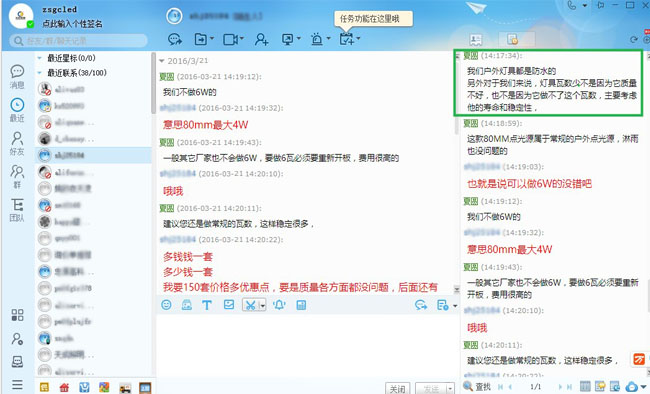The image size is (650, 394).
Task: Switch to the 最近 recent contacts view
Action: pos(17,110)
